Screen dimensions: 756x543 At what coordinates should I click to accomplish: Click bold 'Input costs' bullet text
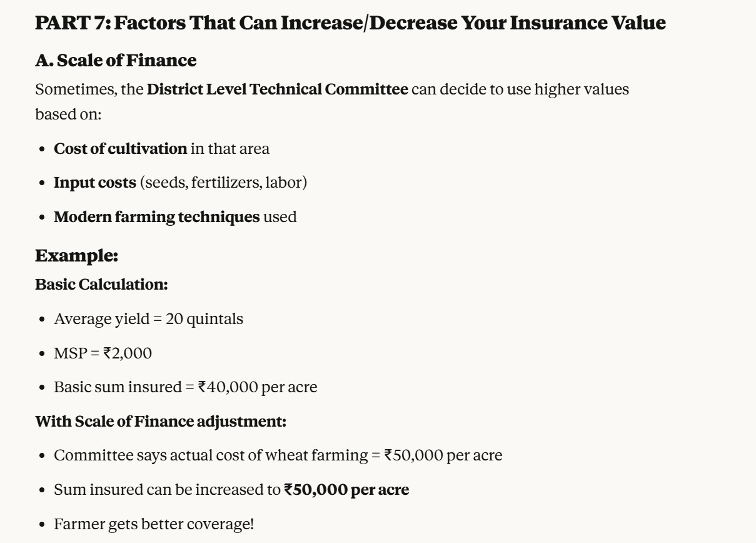94,183
